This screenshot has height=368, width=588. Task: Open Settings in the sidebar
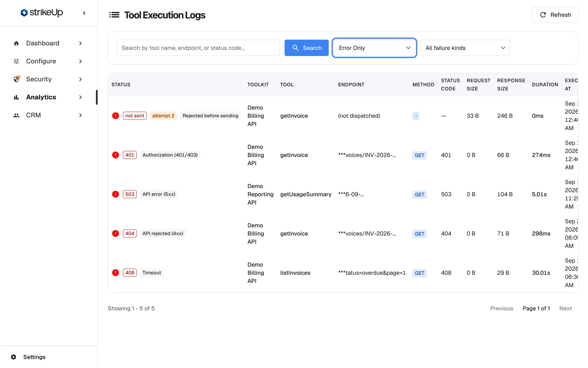[x=34, y=357]
